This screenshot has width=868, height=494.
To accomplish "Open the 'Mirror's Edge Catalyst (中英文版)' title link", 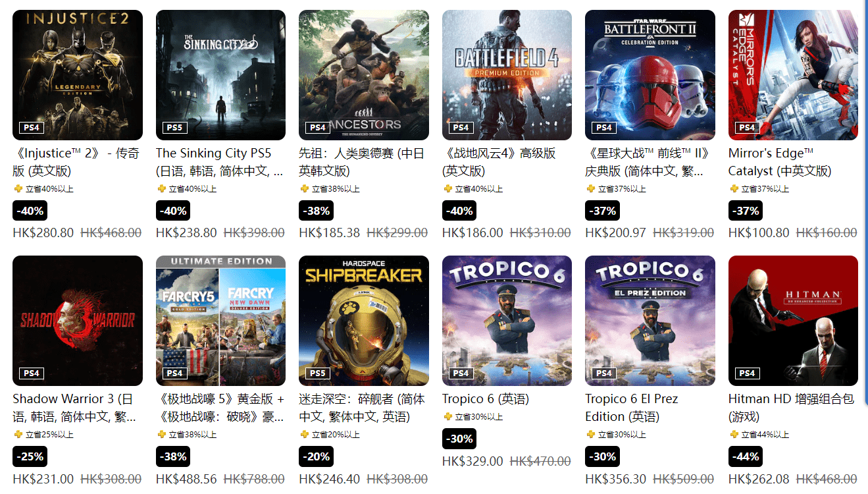I will click(x=780, y=162).
